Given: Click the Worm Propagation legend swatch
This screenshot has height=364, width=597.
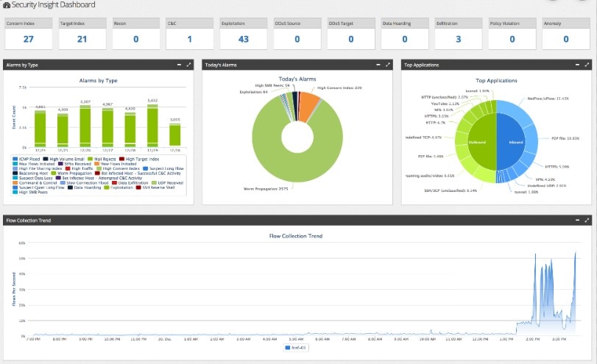Looking at the screenshot, I should (x=53, y=173).
